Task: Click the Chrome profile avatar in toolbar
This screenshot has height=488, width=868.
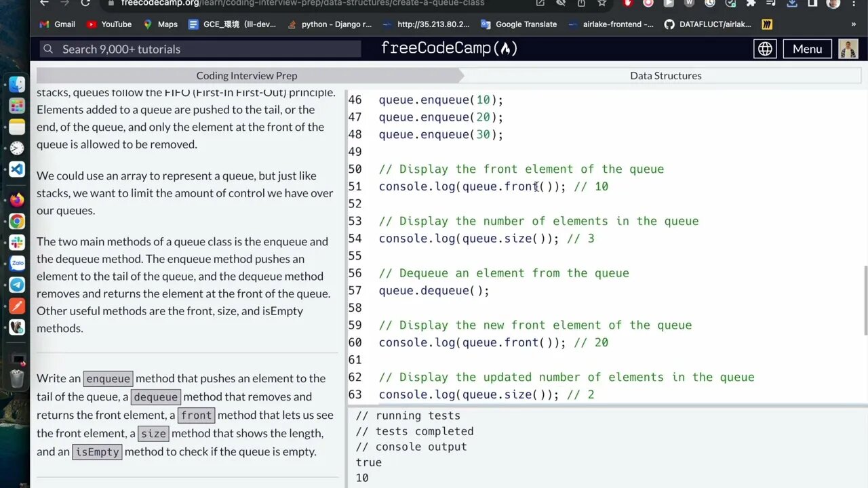Action: 833,3
